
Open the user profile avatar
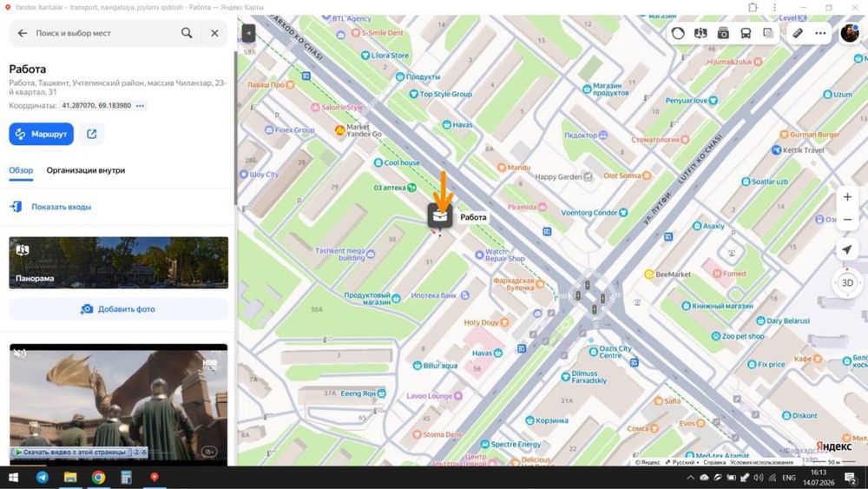pos(850,33)
